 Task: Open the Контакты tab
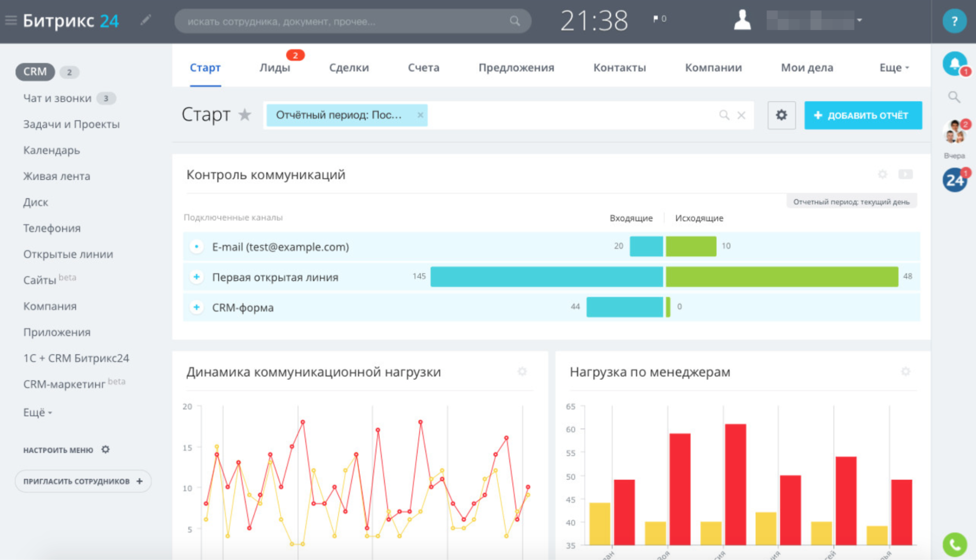(619, 67)
